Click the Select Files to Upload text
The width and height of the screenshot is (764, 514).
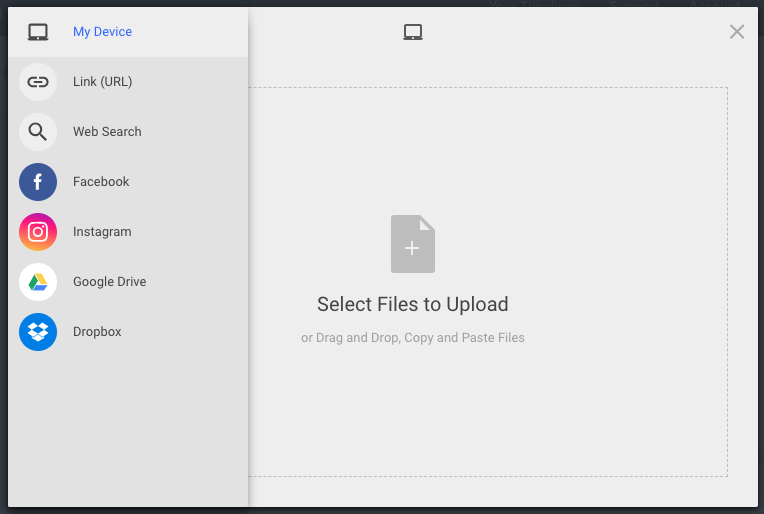[x=413, y=305]
